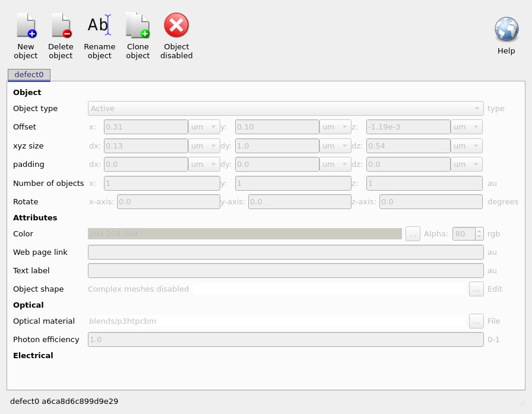Click the gray color swatch
The image size is (532, 414).
[x=245, y=233]
